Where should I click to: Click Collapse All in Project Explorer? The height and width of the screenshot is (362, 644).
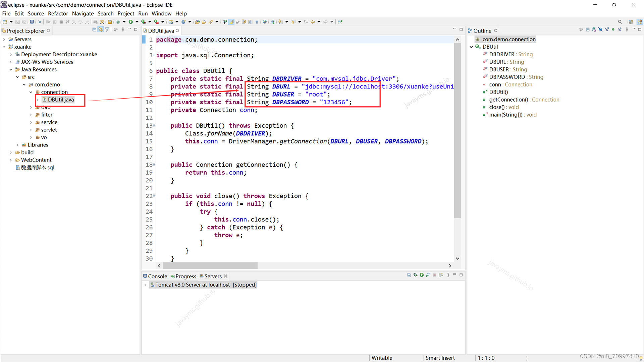pyautogui.click(x=94, y=30)
